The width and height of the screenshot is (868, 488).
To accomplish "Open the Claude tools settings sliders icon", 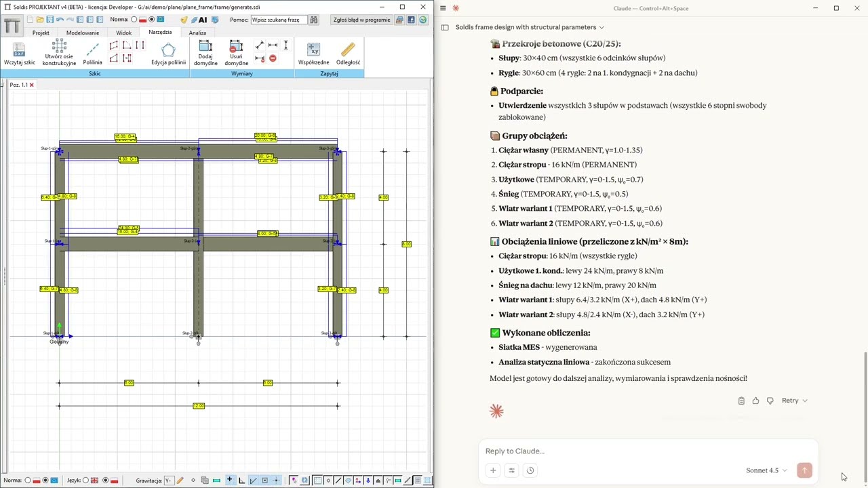I will coord(511,470).
